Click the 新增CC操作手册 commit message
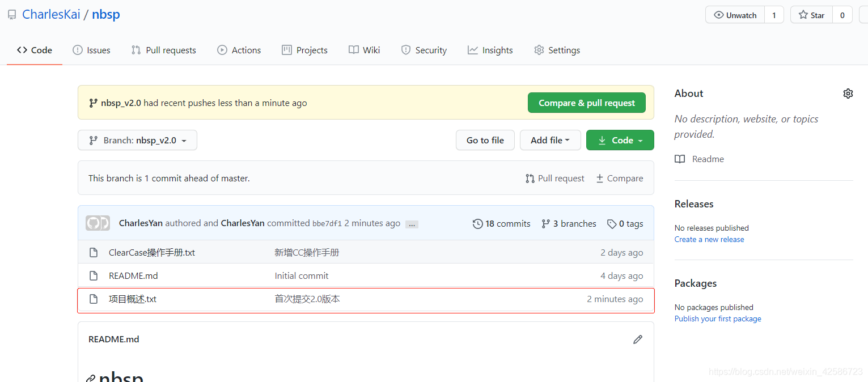868x382 pixels. (307, 252)
